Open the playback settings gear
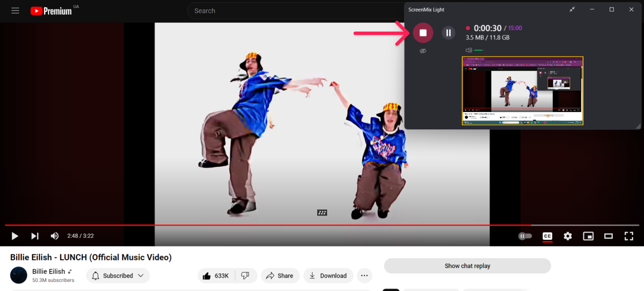Viewport: 644px width, 291px height. point(568,236)
